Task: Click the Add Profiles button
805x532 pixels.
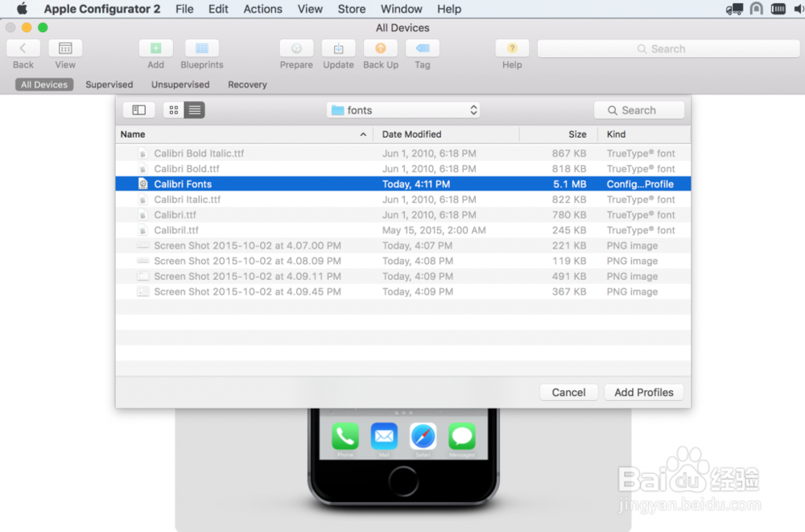Action: (643, 392)
